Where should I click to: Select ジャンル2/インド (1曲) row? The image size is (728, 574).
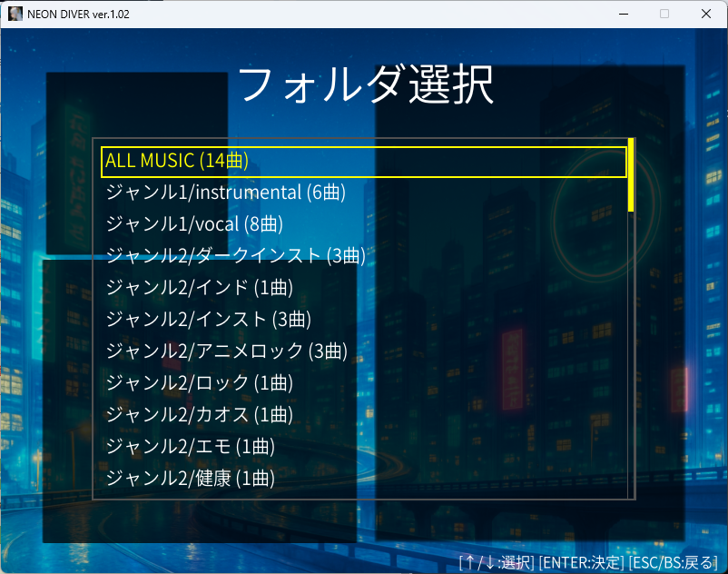click(x=199, y=288)
